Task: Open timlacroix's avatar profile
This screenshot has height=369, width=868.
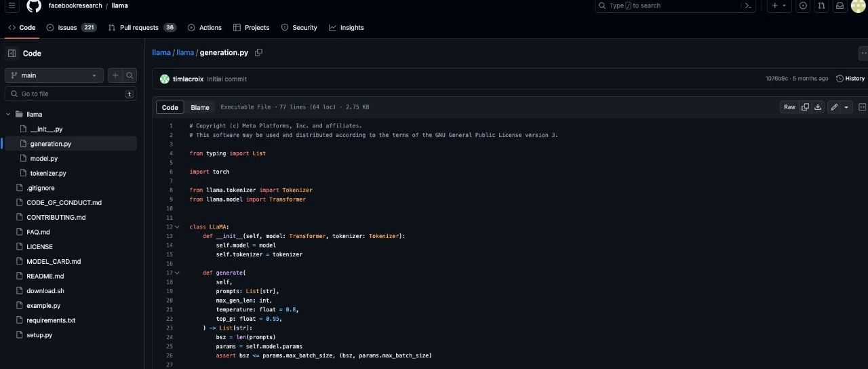Action: [165, 79]
